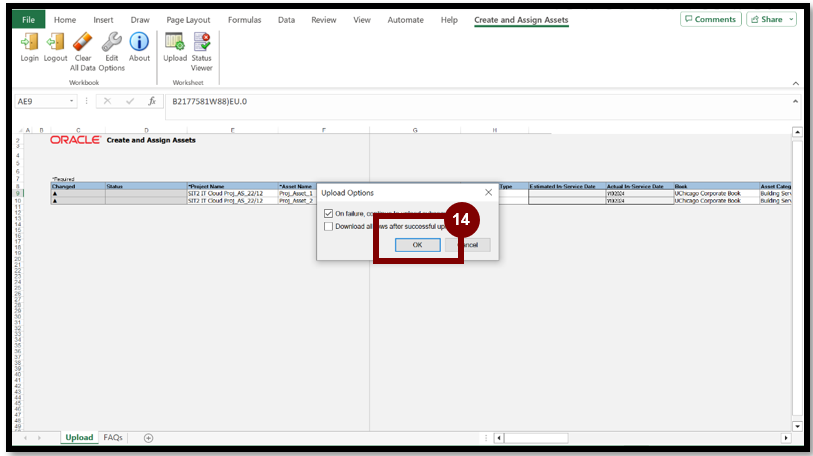Click the Share button
Image resolution: width=813 pixels, height=456 pixels.
coord(767,19)
